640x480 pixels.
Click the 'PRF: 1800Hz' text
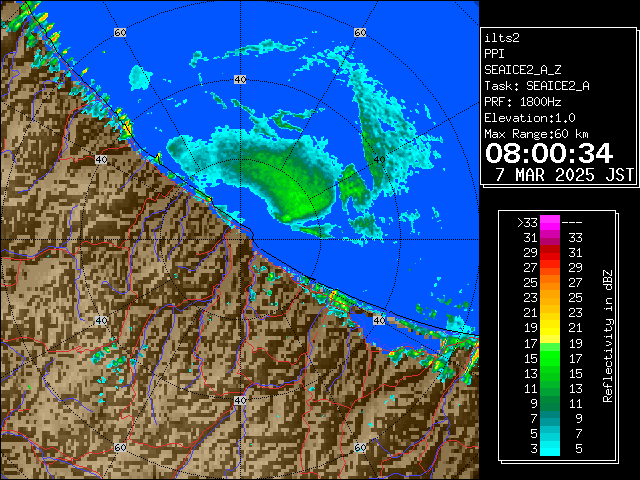click(522, 102)
